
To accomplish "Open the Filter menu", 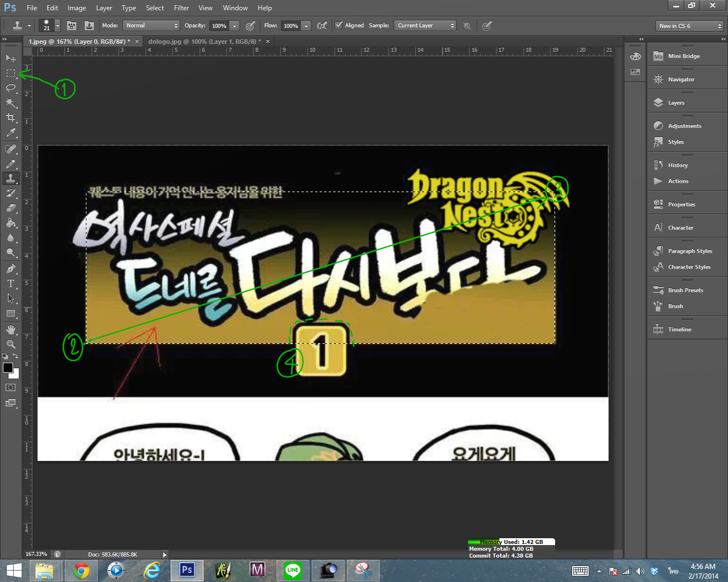I will [181, 8].
